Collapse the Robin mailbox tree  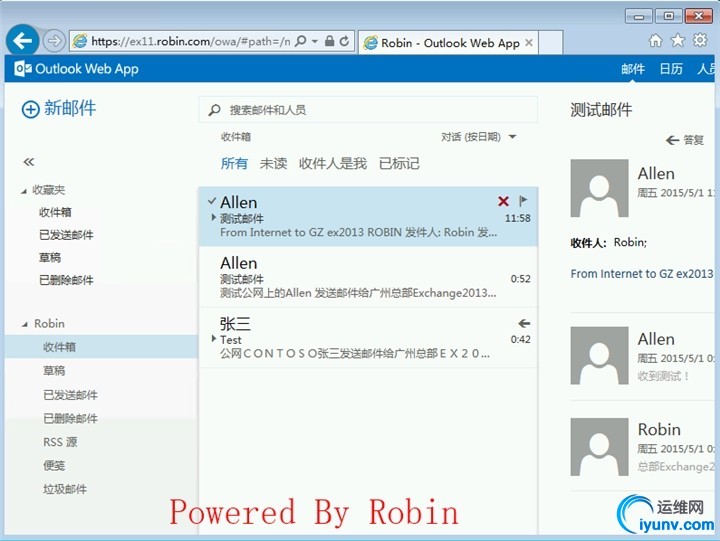click(x=25, y=325)
